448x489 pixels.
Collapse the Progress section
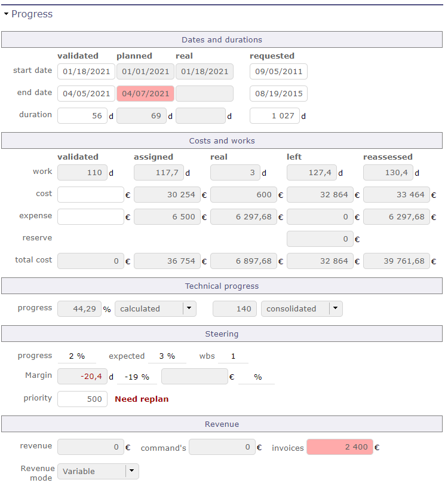(6, 13)
